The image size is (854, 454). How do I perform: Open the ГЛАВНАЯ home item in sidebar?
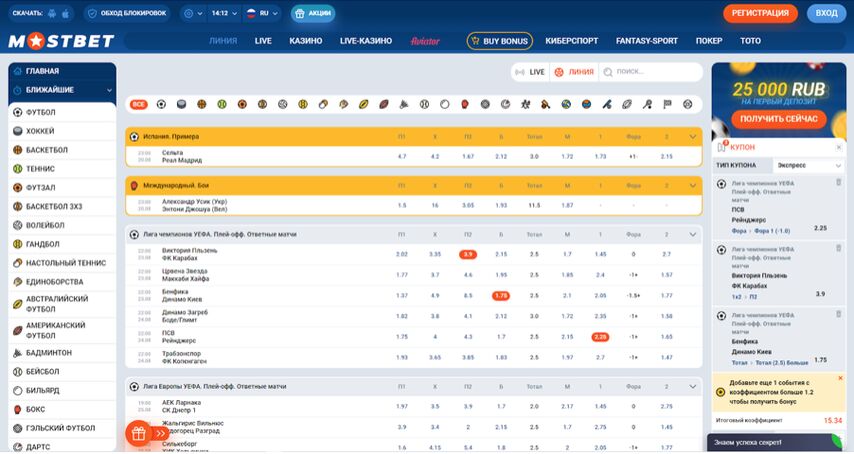[62, 71]
